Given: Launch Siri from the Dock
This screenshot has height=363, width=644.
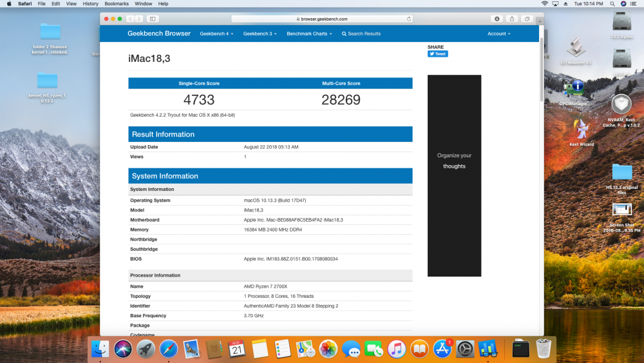Looking at the screenshot, I should coord(123,349).
